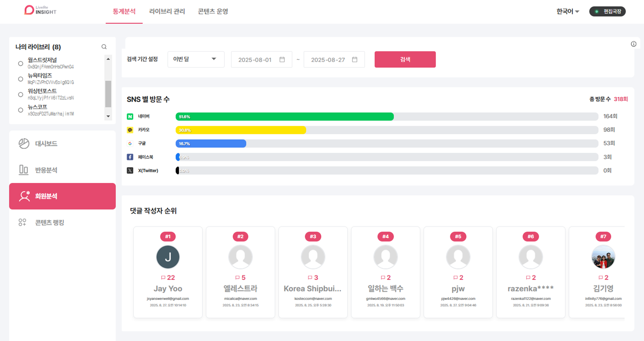The image size is (644, 341).
Task: Click pjw's default avatar
Action: pos(458,257)
